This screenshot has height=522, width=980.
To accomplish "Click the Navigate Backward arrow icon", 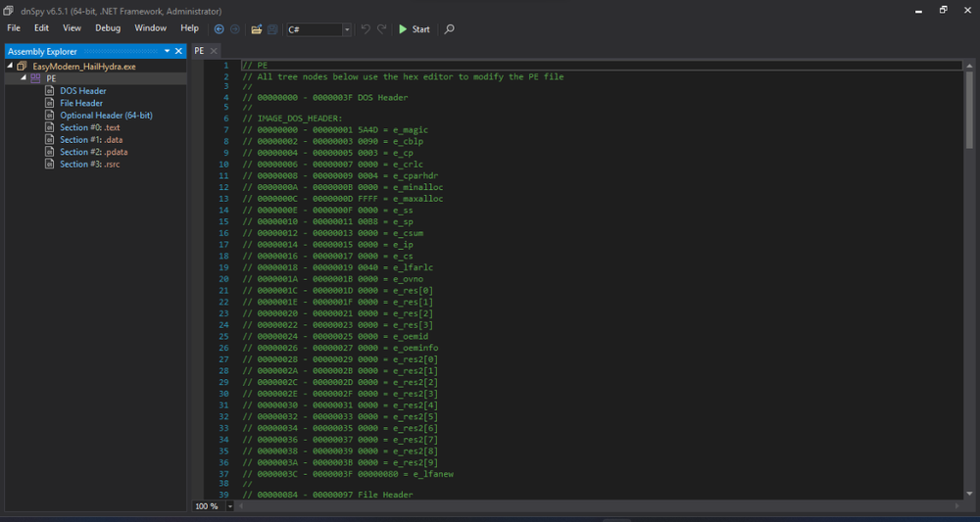I will [219, 29].
